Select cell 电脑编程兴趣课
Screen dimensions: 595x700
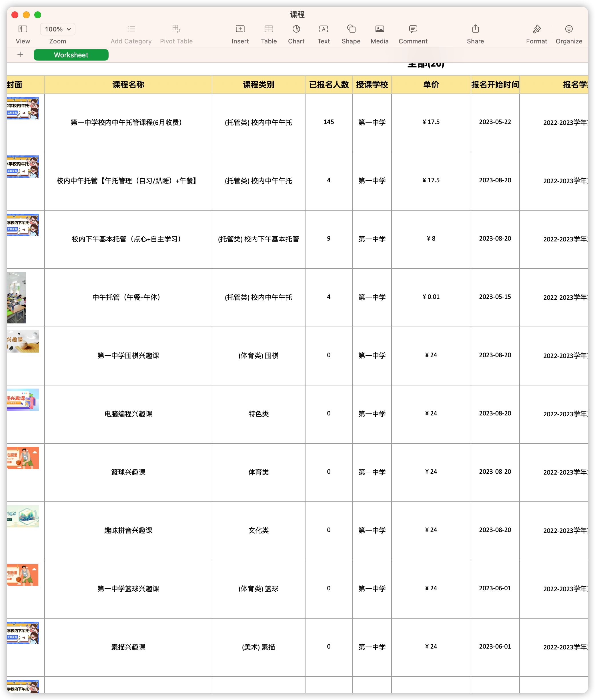128,414
